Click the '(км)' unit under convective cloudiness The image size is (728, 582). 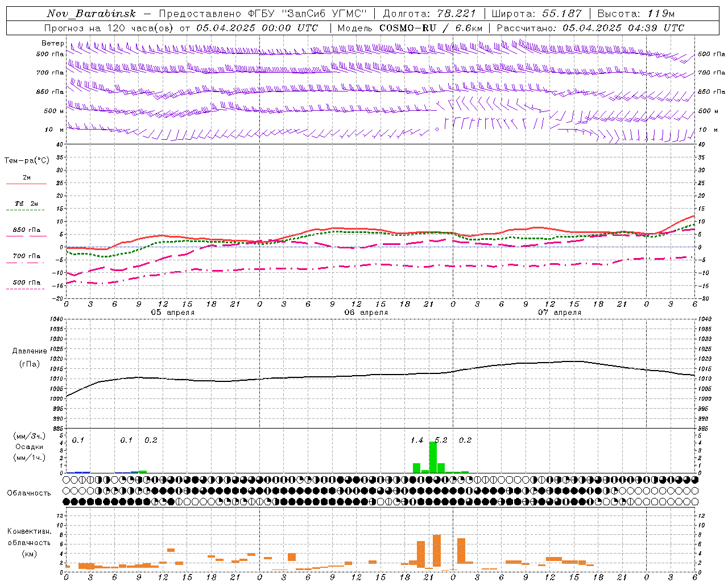point(29,553)
